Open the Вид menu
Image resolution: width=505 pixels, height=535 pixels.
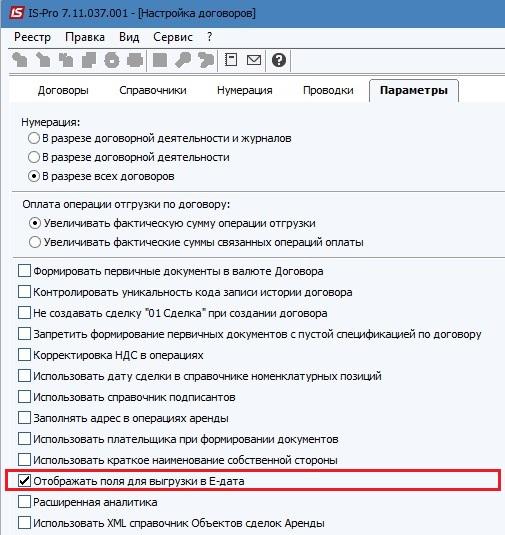click(x=129, y=37)
